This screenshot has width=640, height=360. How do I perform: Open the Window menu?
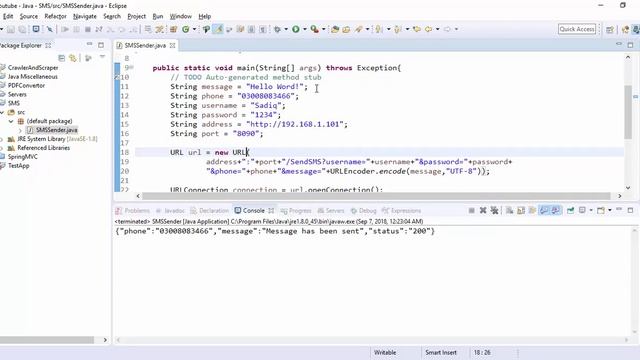click(181, 16)
